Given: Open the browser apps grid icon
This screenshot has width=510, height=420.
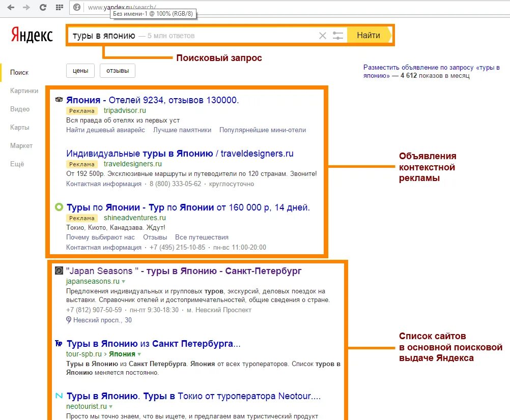Looking at the screenshot, I should [x=59, y=7].
